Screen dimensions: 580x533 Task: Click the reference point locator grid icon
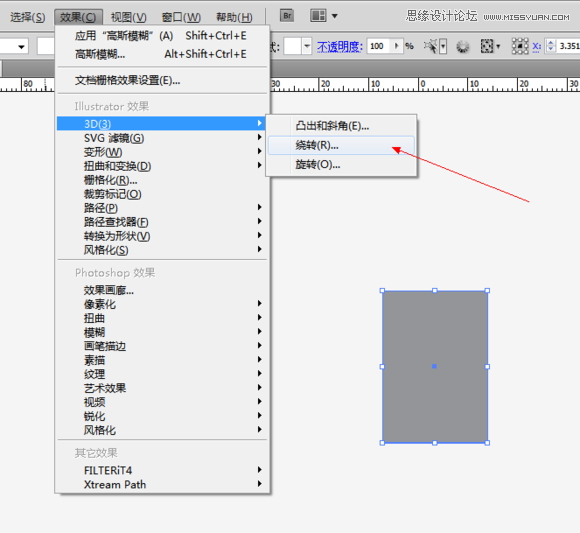point(520,46)
